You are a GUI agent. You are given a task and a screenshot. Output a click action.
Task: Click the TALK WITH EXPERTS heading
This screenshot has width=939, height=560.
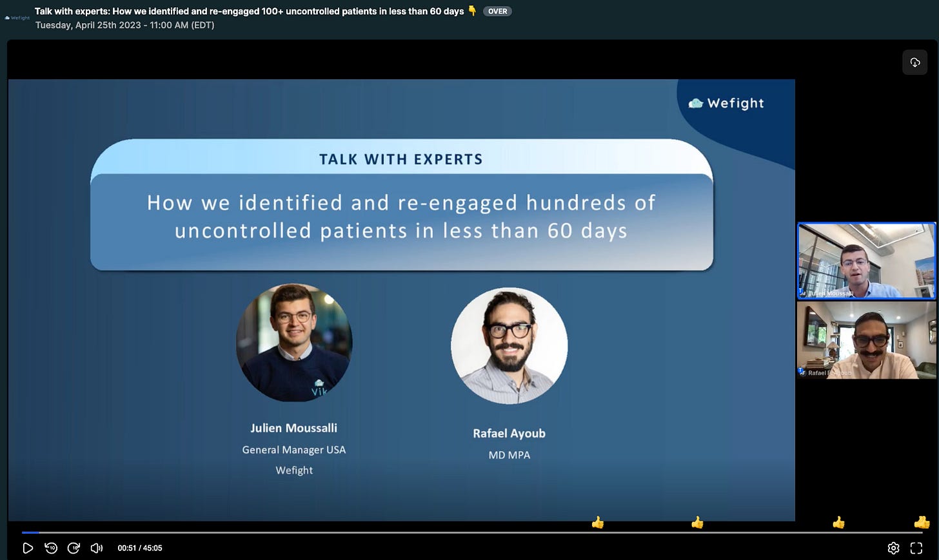[x=401, y=159]
